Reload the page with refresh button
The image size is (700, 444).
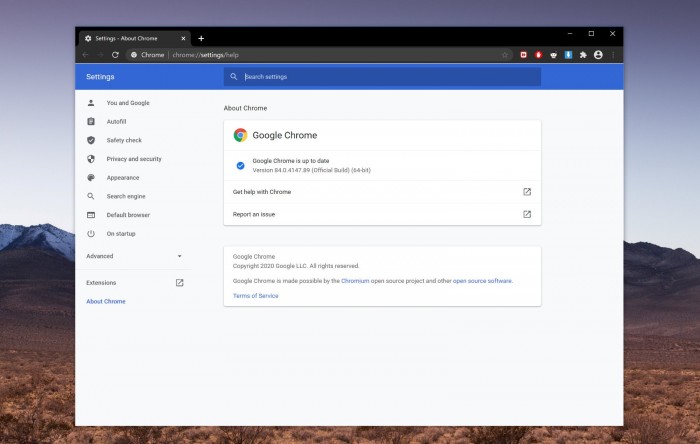(x=115, y=55)
